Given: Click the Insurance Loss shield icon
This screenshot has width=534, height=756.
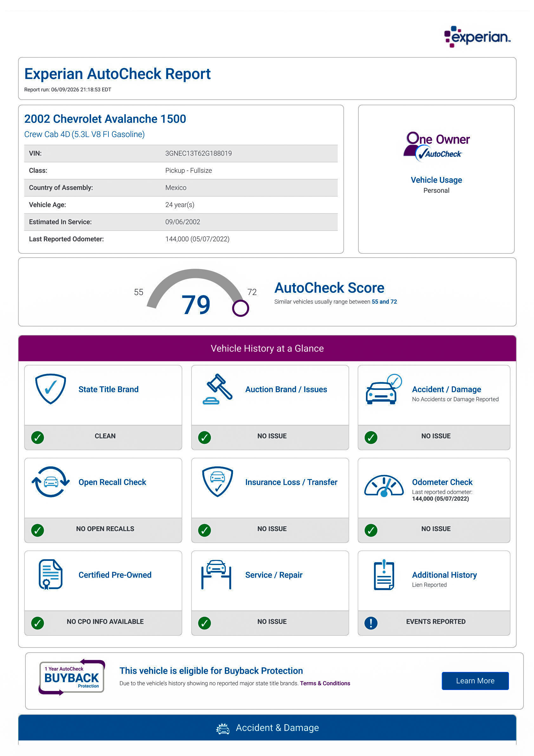Looking at the screenshot, I should (x=218, y=482).
